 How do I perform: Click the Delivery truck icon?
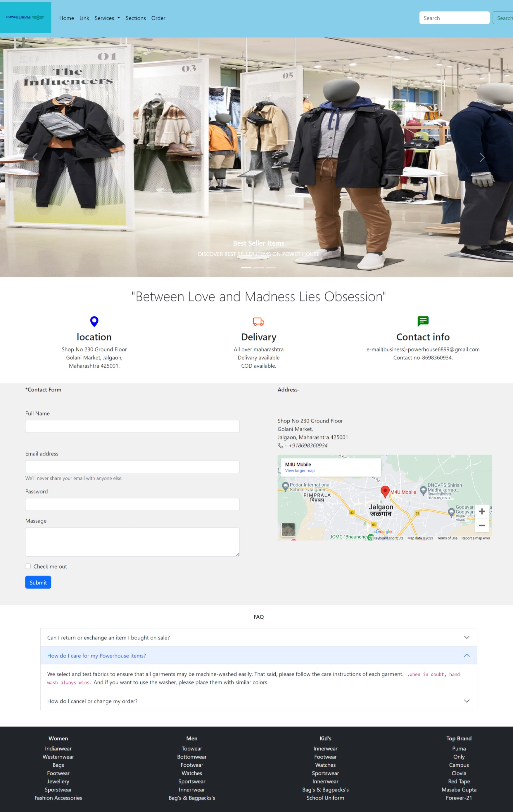258,321
